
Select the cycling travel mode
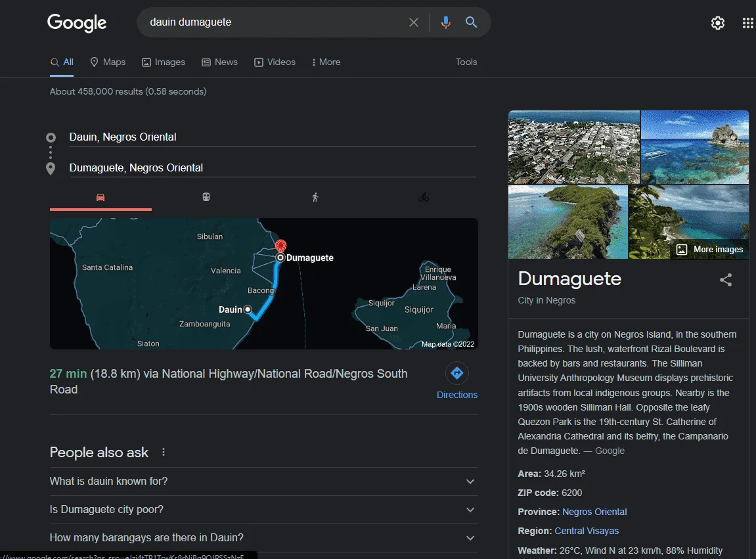click(424, 197)
